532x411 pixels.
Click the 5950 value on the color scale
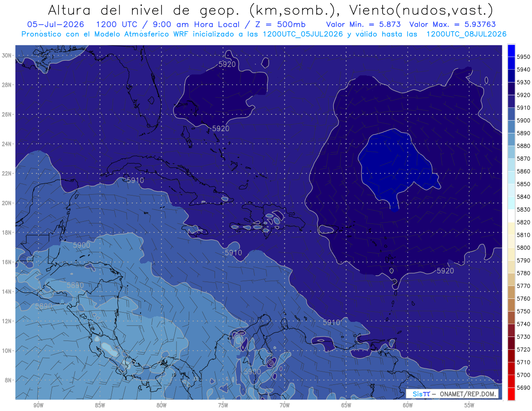click(524, 57)
